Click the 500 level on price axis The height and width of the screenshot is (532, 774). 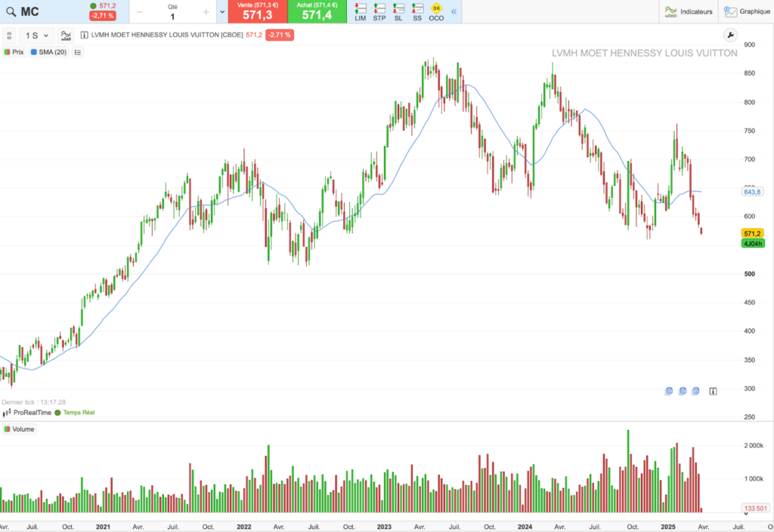[x=749, y=274]
